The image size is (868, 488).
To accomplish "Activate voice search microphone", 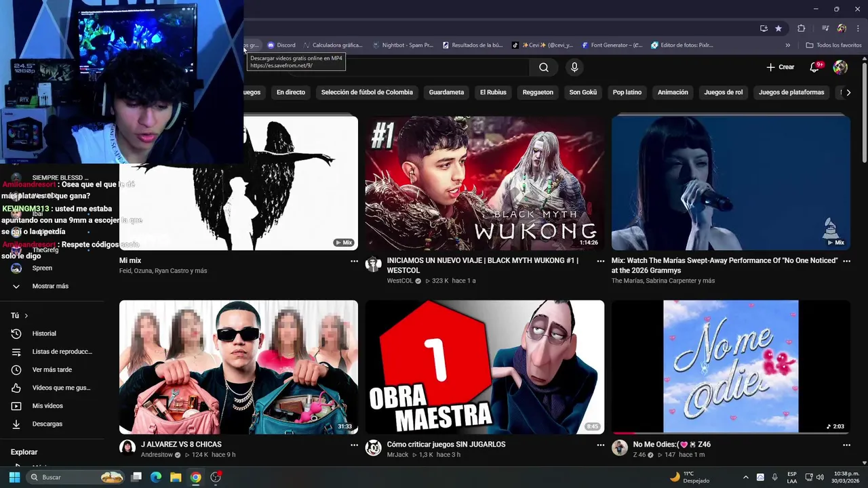I will [x=574, y=67].
